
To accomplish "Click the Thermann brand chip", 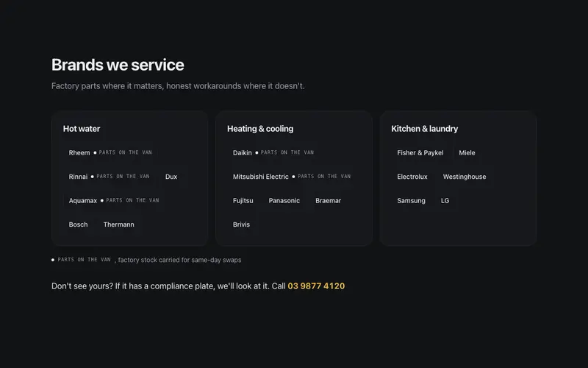I will point(119,224).
